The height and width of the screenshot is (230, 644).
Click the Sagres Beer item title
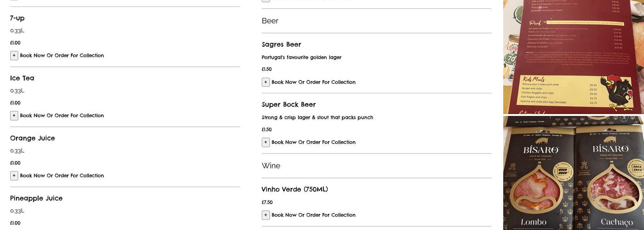coord(282,45)
